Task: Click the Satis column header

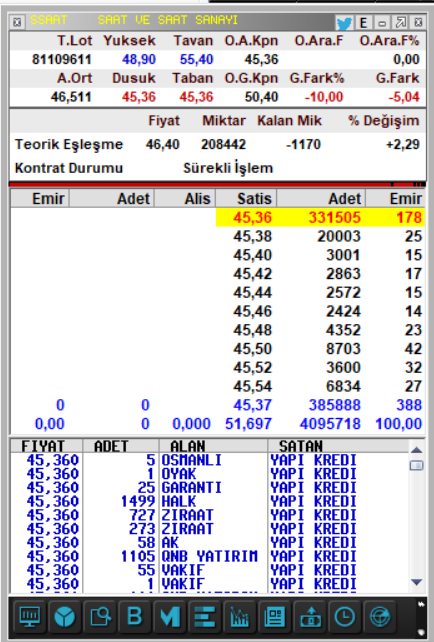Action: (x=246, y=199)
